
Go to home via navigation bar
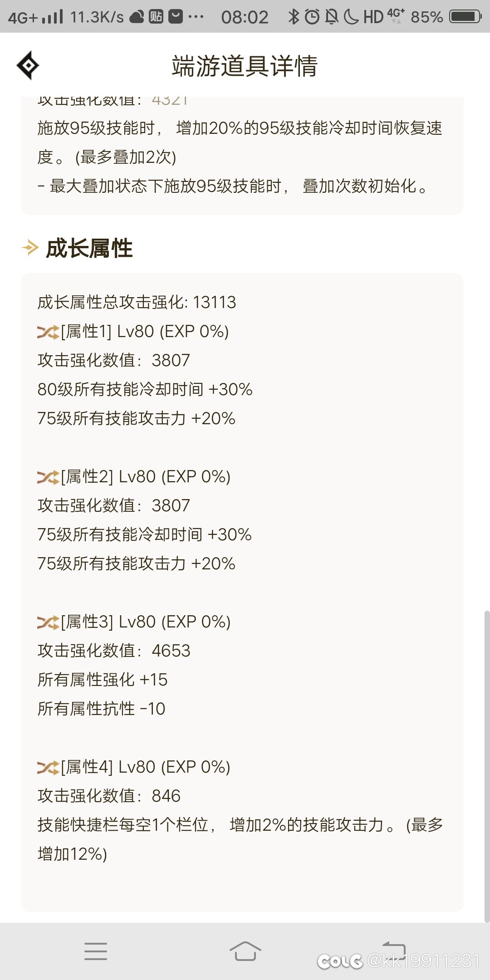245,951
